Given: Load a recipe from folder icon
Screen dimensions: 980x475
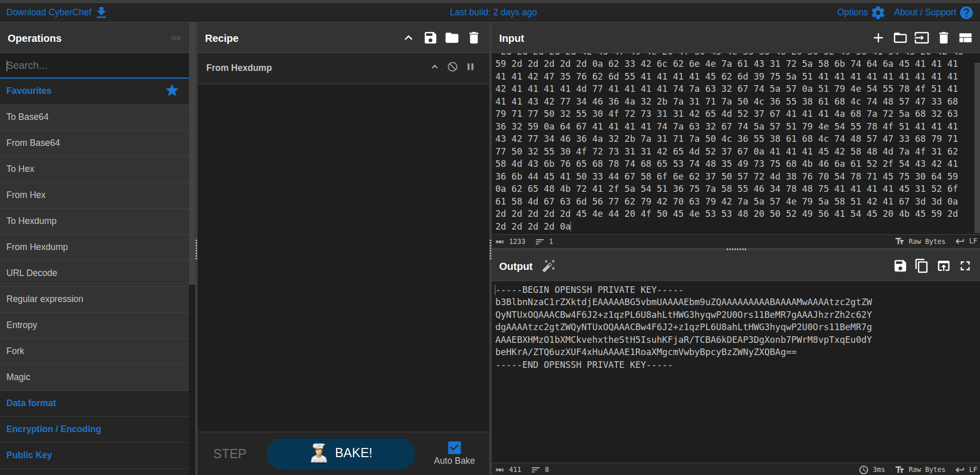Looking at the screenshot, I should pos(452,38).
